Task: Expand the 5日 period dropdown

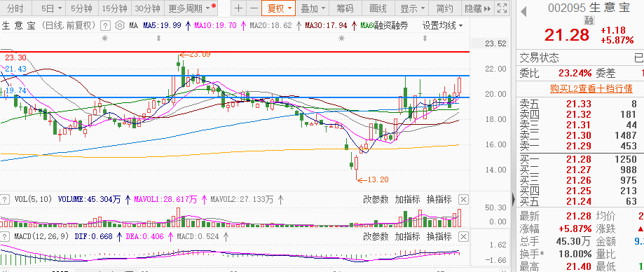Action: 52,8
